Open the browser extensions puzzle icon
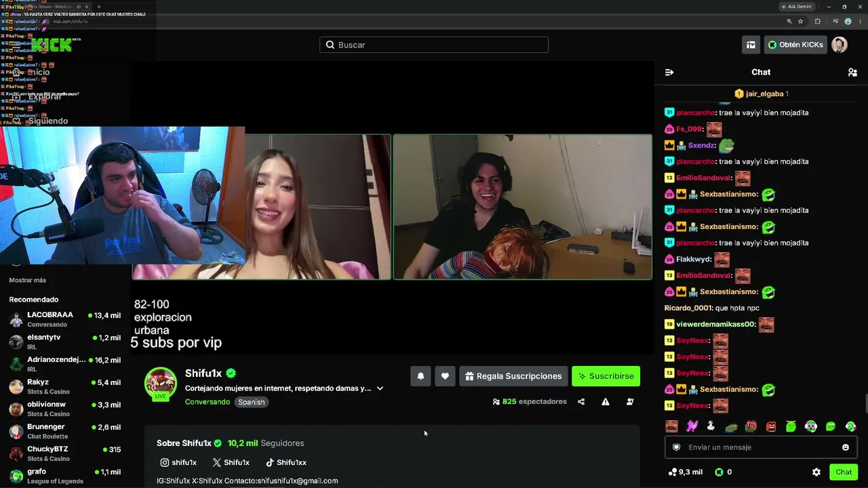The height and width of the screenshot is (488, 868). (x=817, y=21)
